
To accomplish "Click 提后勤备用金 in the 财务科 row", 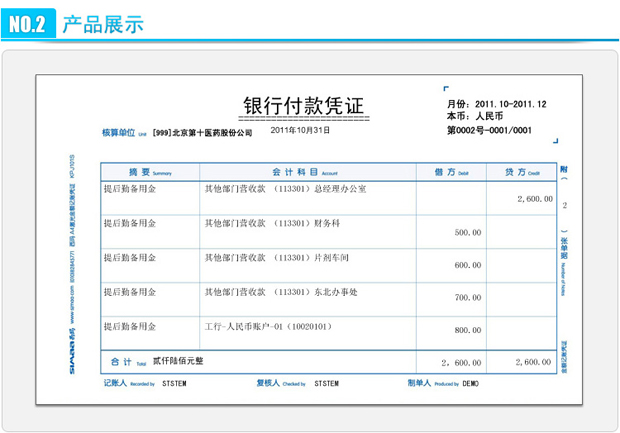I will pos(130,223).
